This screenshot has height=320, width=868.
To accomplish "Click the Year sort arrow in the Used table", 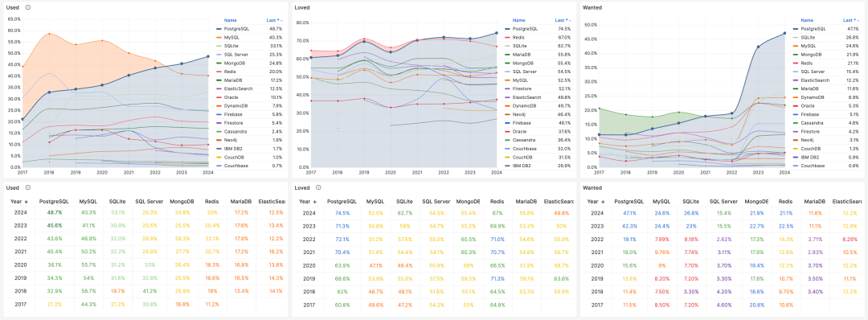I will (x=26, y=202).
